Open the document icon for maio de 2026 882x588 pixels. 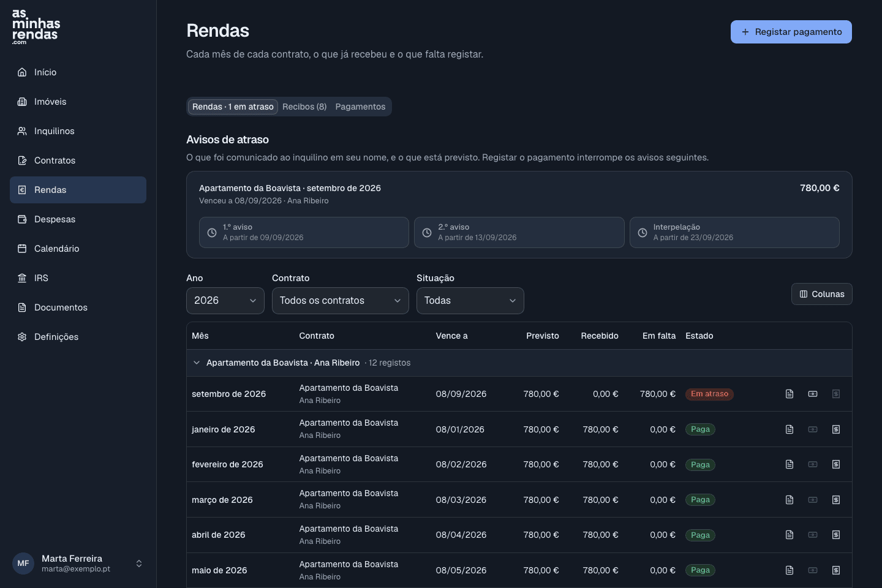click(x=790, y=570)
